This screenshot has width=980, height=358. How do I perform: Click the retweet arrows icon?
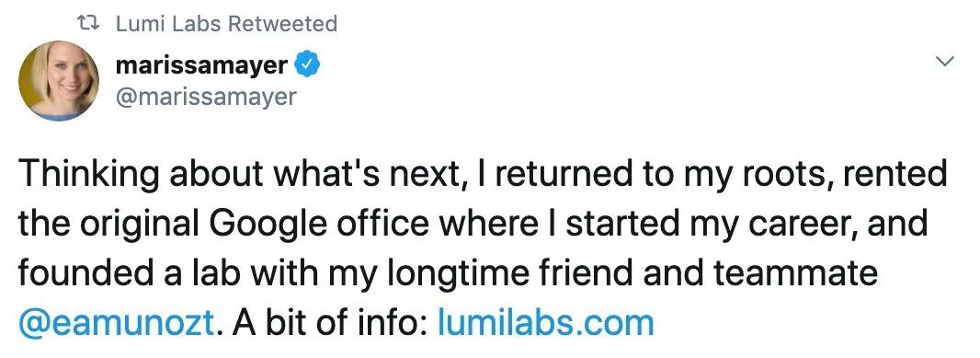pos(87,24)
